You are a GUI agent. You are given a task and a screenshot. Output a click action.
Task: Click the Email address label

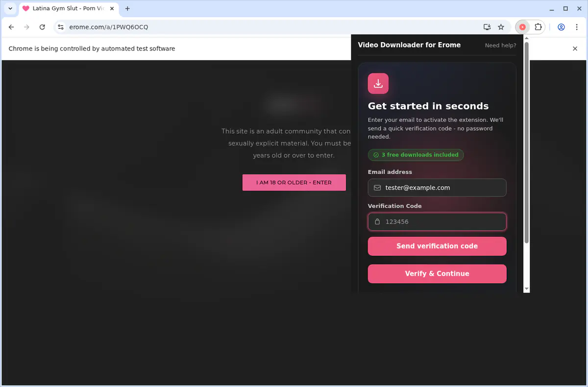390,172
